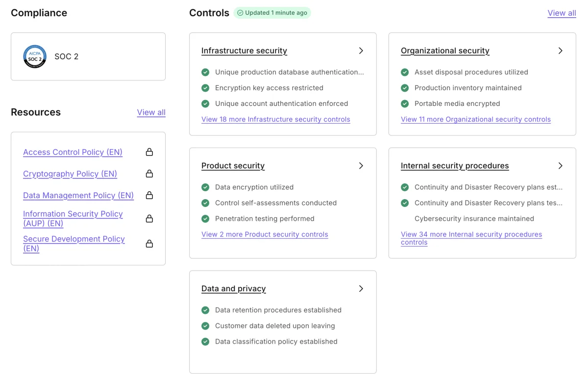Click Production inventory maintained text
Screen dimensions: 588x381
468,88
